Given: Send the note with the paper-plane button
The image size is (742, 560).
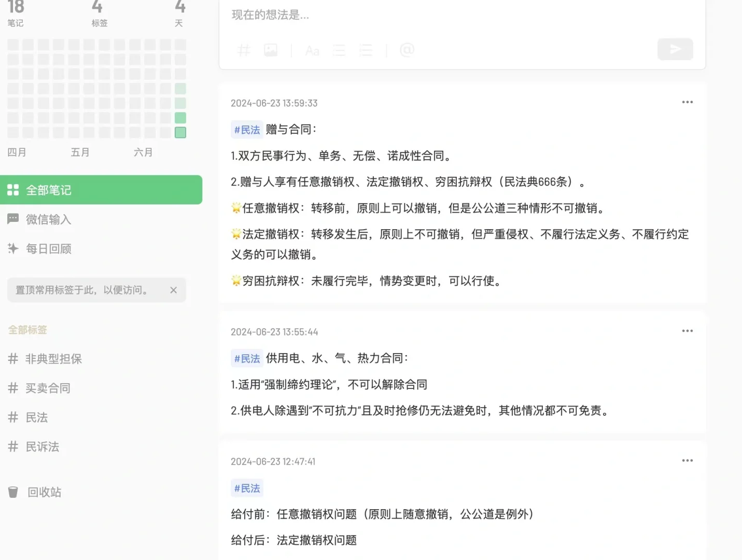Looking at the screenshot, I should click(x=675, y=49).
